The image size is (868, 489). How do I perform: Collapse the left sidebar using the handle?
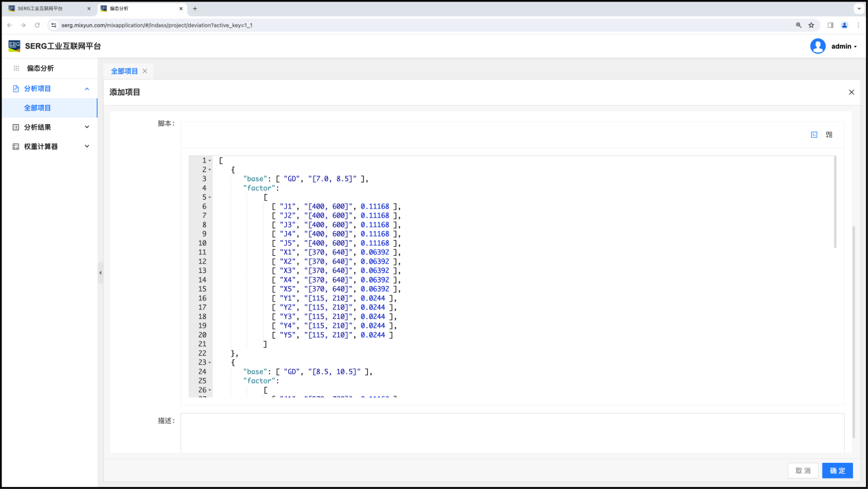[100, 272]
